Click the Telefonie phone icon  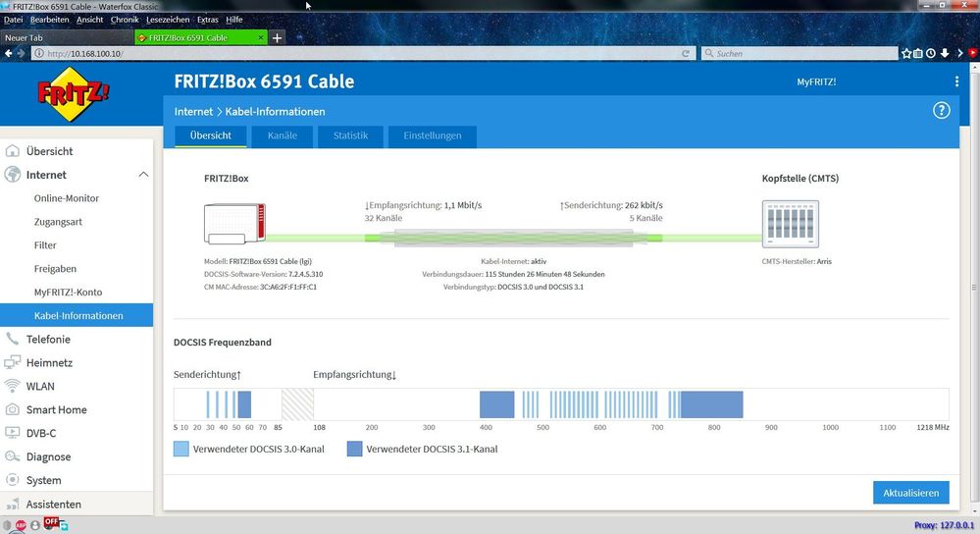12,339
